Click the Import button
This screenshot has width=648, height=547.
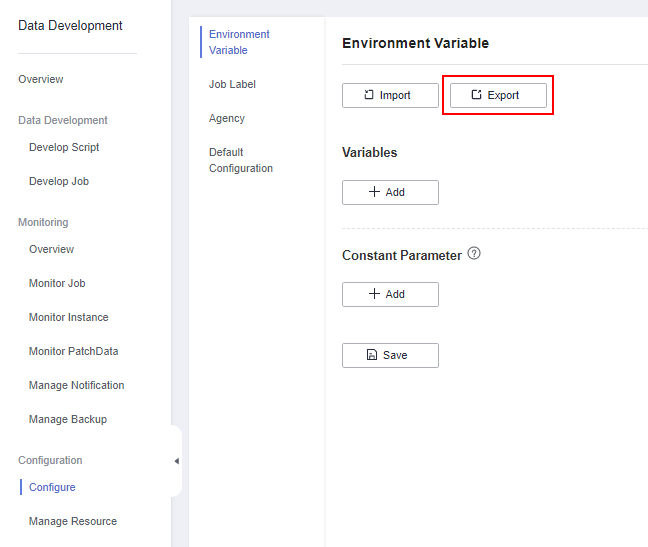(x=390, y=95)
